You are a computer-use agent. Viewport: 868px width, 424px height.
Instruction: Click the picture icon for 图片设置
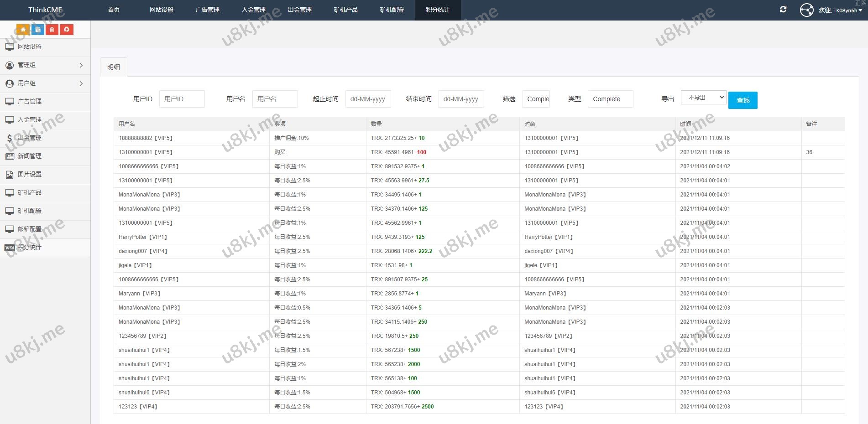(10, 175)
